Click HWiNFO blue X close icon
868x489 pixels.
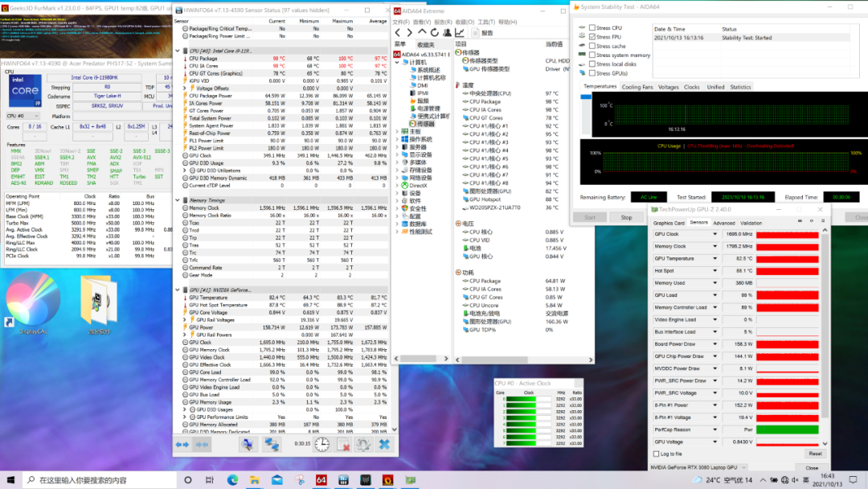pos(384,444)
